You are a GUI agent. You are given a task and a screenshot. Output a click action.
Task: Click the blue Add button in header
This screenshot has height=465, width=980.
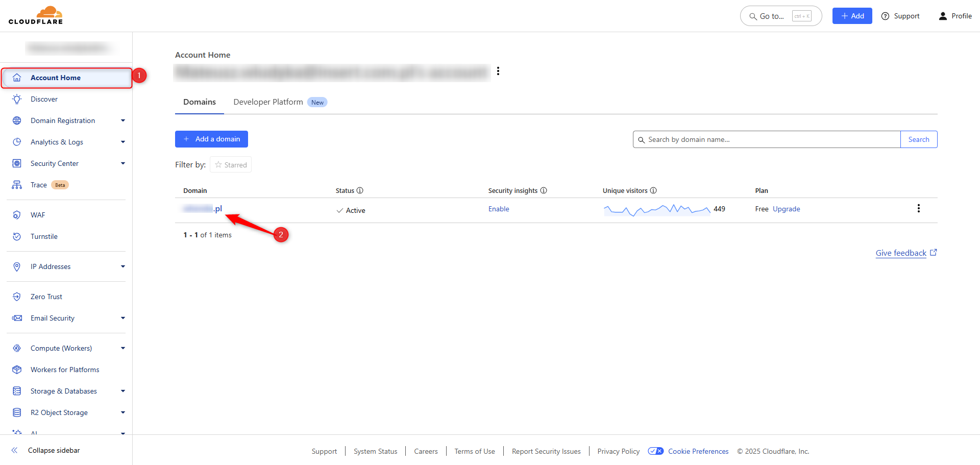tap(852, 16)
